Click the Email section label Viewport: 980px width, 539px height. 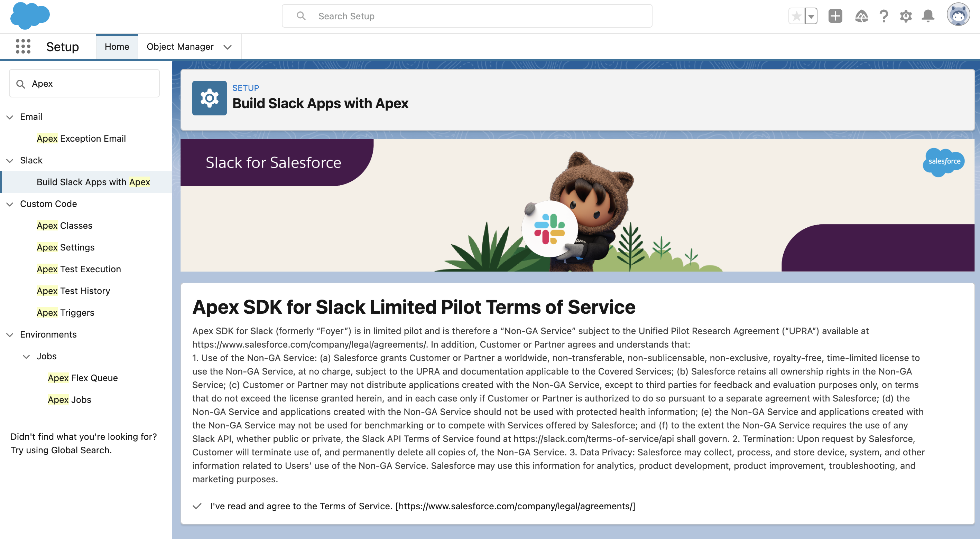(31, 117)
